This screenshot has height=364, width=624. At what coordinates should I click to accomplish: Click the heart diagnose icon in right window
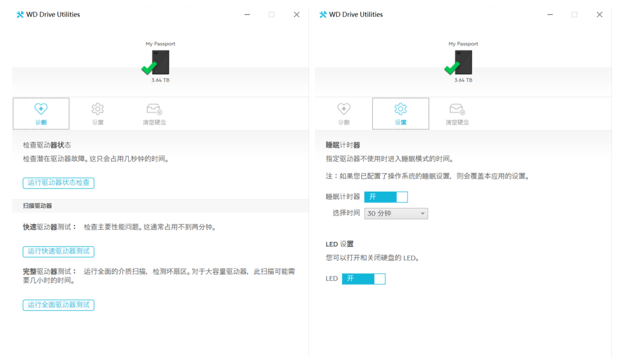(x=344, y=109)
